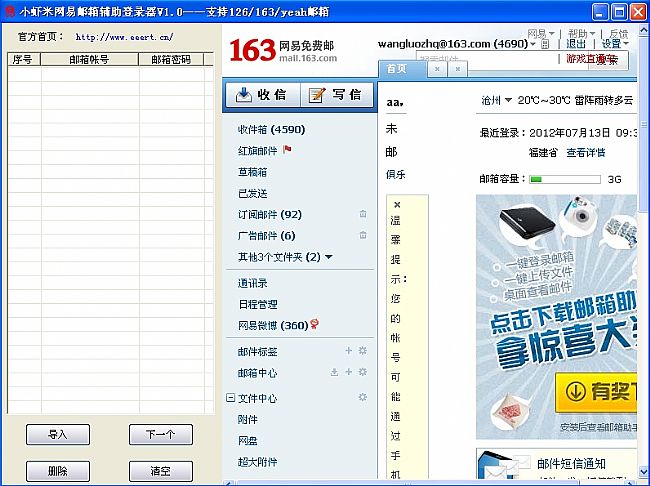Click the small phone icon next to email address
This screenshot has height=486, width=650.
546,44
